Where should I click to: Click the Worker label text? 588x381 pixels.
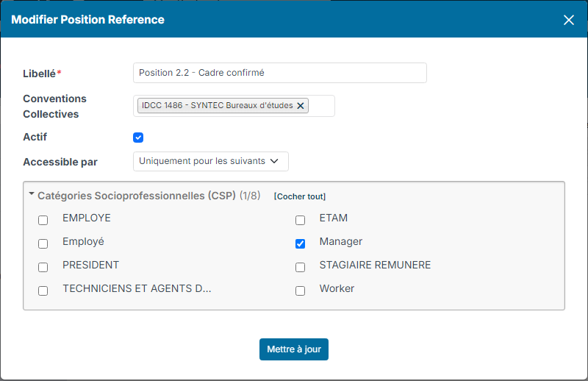[337, 288]
